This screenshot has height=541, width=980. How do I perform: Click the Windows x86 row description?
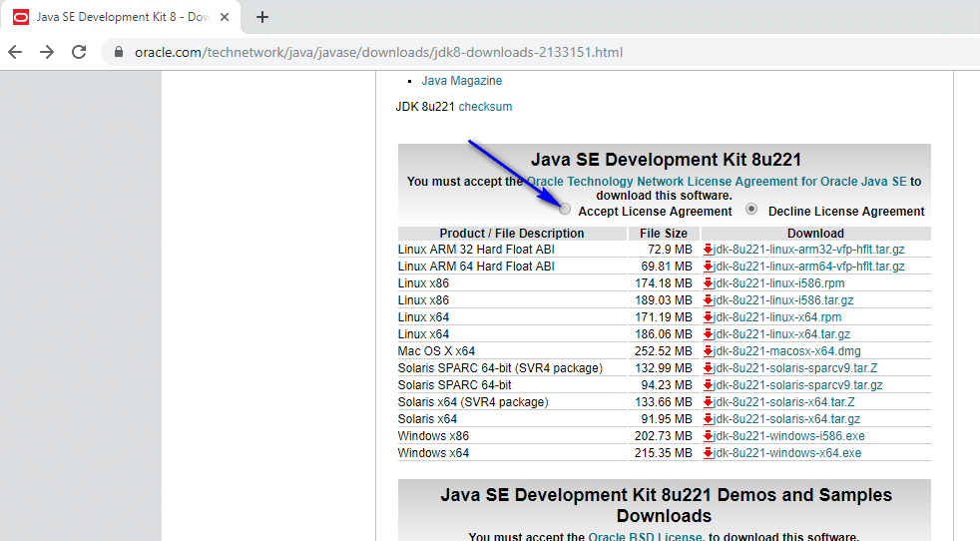[433, 436]
